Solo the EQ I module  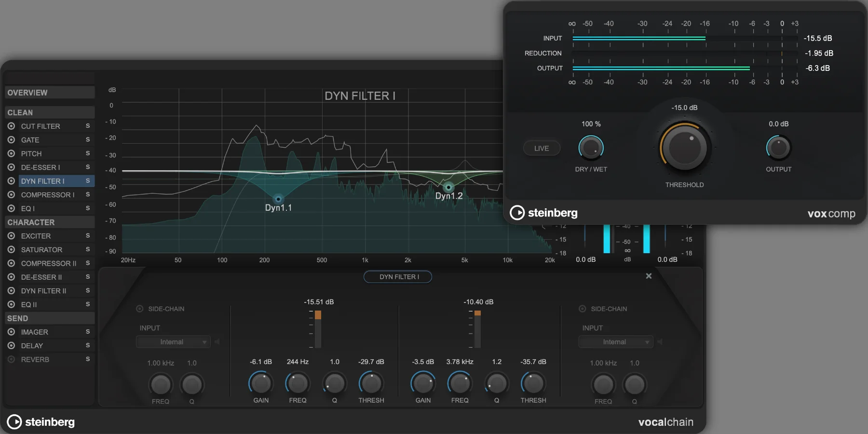pyautogui.click(x=88, y=208)
